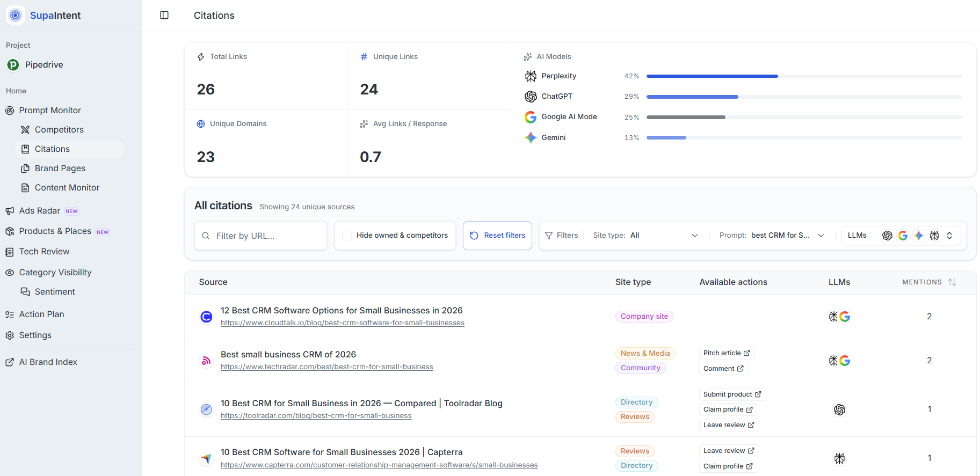Open the cloudtalk.io blog URL link
Viewport: 980px width, 476px height.
coord(343,323)
